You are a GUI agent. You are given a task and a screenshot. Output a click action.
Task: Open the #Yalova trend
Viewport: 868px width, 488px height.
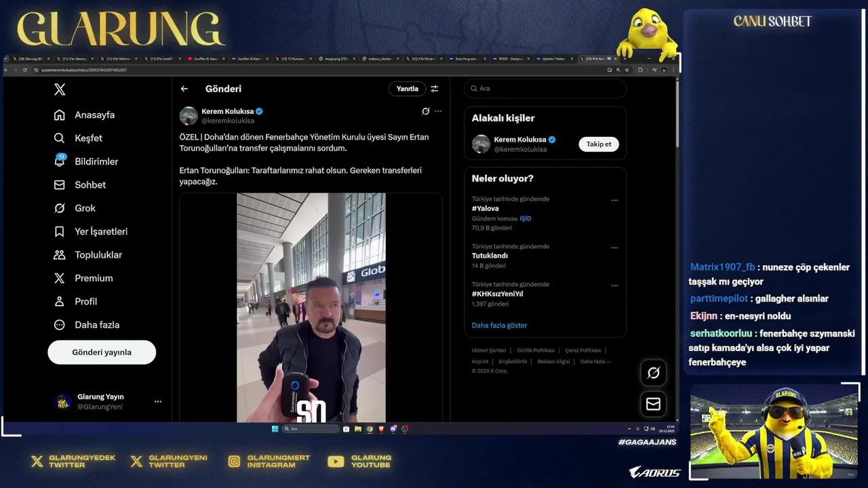coord(486,209)
